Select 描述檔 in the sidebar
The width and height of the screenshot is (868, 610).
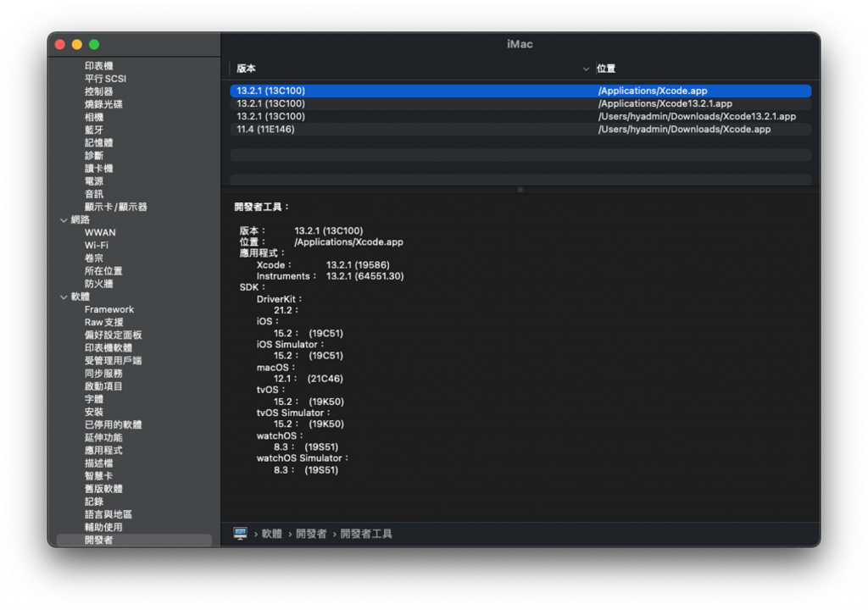(x=98, y=463)
